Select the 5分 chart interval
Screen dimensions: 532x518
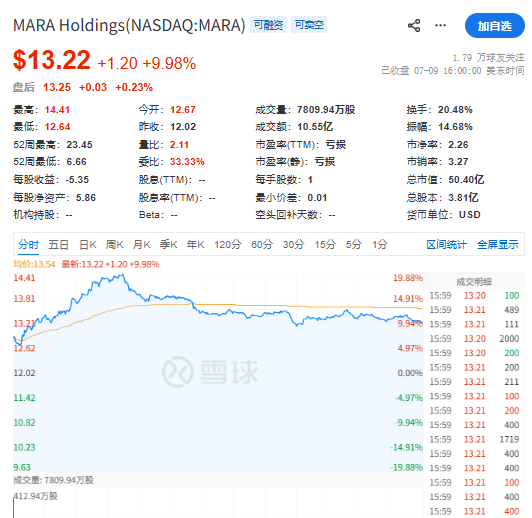point(354,245)
